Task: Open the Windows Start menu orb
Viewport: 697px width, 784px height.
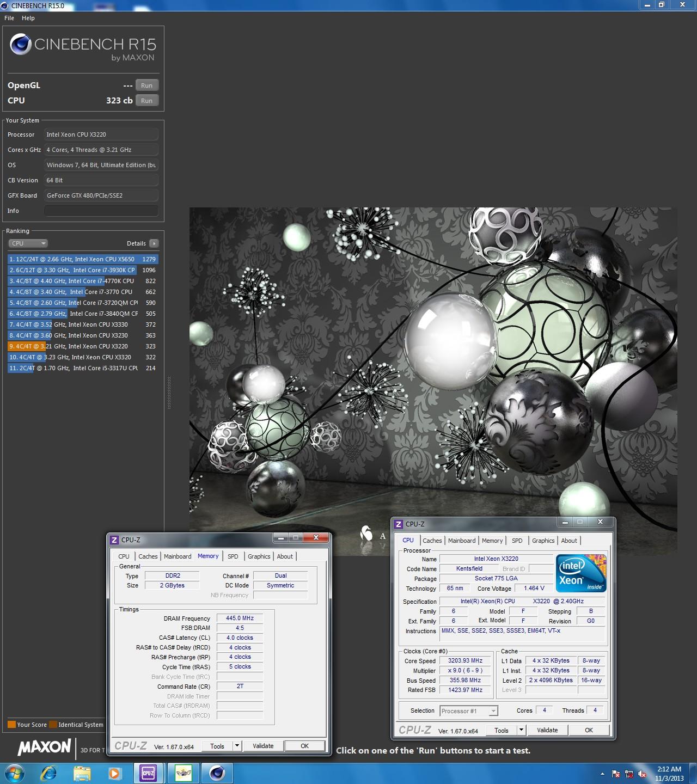Action: [14, 773]
